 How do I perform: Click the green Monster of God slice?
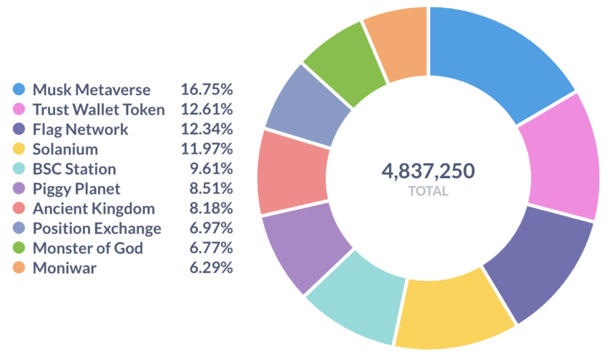coord(345,64)
